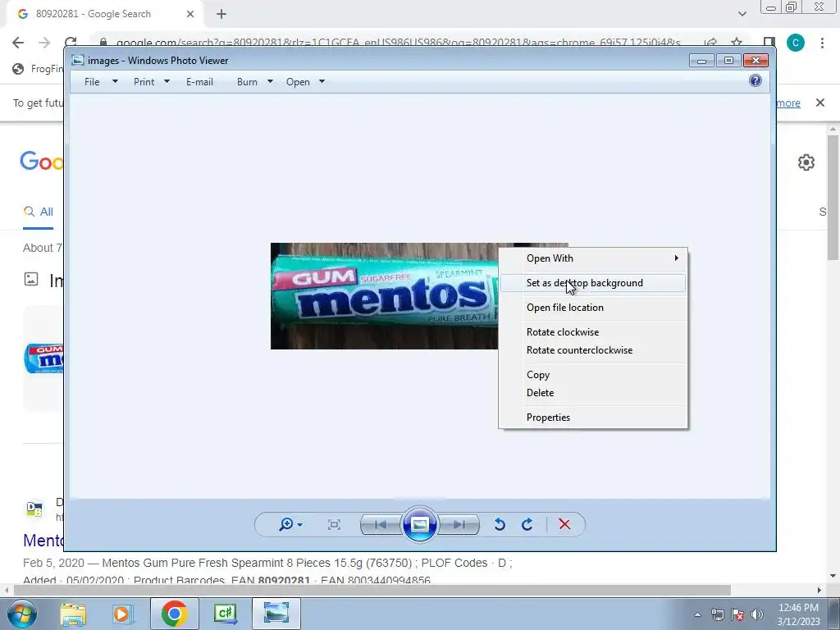Expand the File dropdown arrow
The width and height of the screenshot is (840, 630).
click(x=115, y=81)
